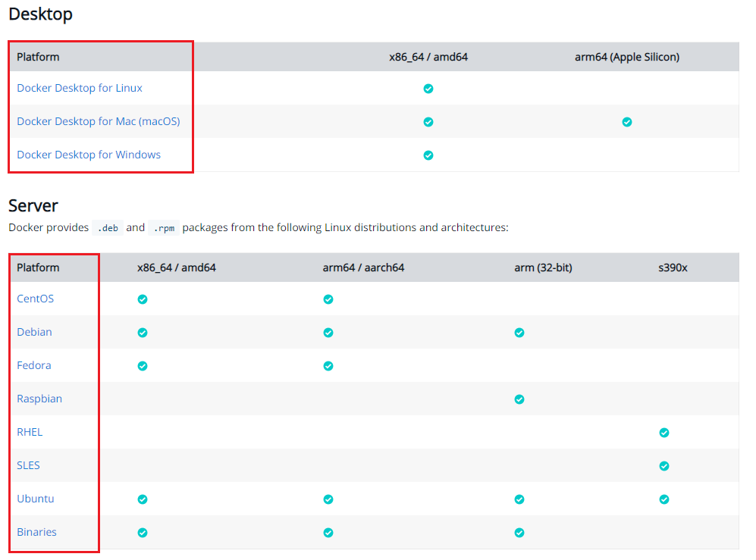Click the Ubuntu arm (32-bit) checkmark
Image resolution: width=756 pixels, height=560 pixels.
519,499
